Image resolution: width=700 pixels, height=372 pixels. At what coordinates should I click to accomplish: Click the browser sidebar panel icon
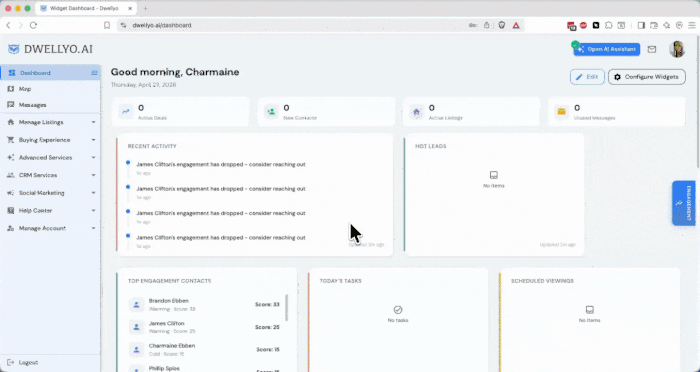pyautogui.click(x=641, y=25)
